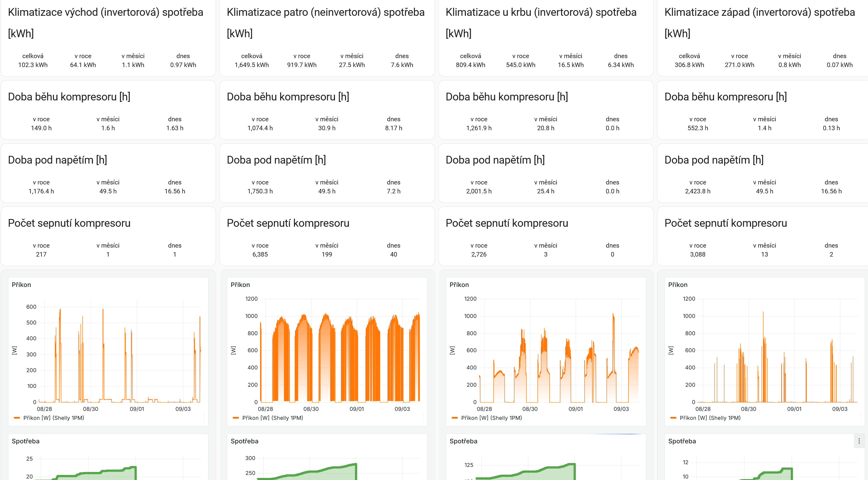Viewport: 868px width, 480px height.
Task: Open the 2,726 compressor switching count
Action: point(478,254)
